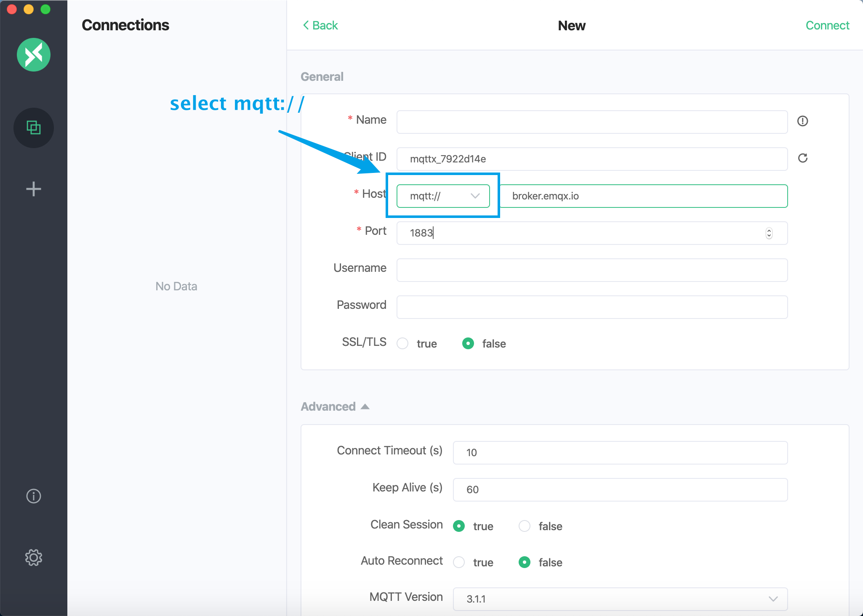
Task: Click the Client ID input field
Action: [x=592, y=159]
